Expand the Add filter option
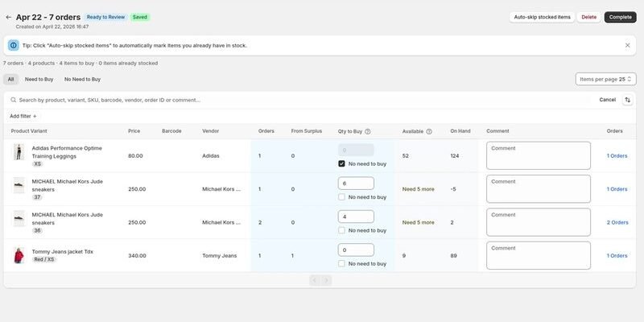Image resolution: width=644 pixels, height=322 pixels. click(x=23, y=116)
